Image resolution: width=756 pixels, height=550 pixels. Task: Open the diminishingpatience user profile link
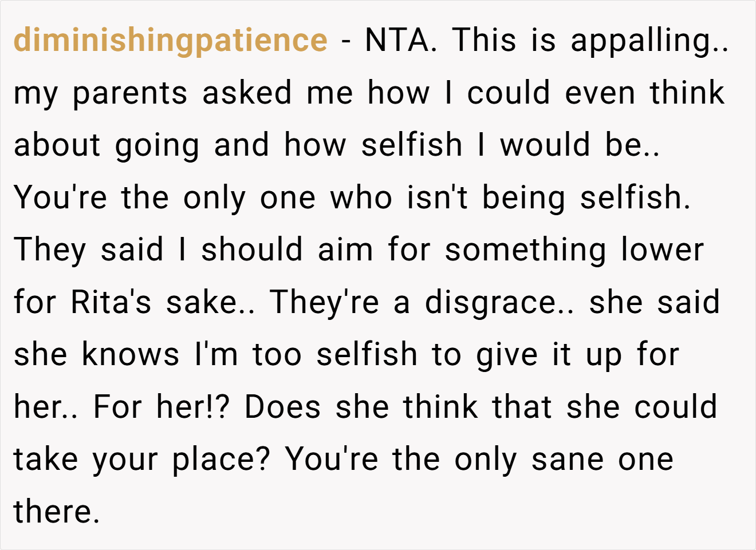click(x=170, y=41)
